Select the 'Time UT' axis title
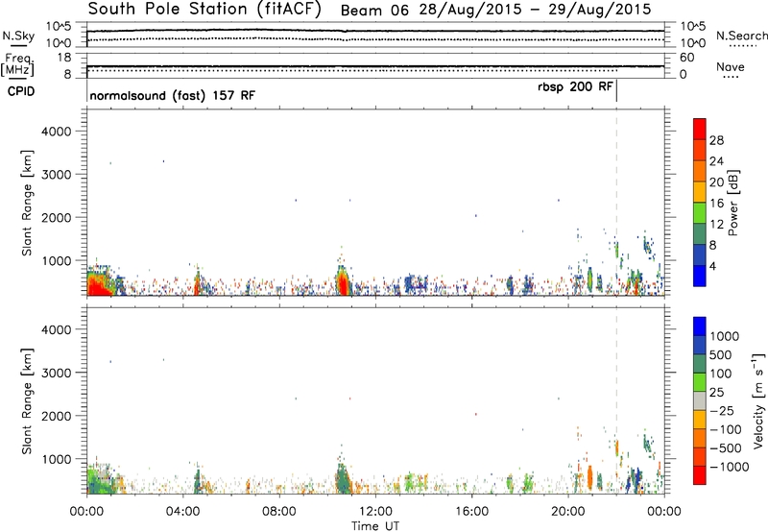 (375, 526)
